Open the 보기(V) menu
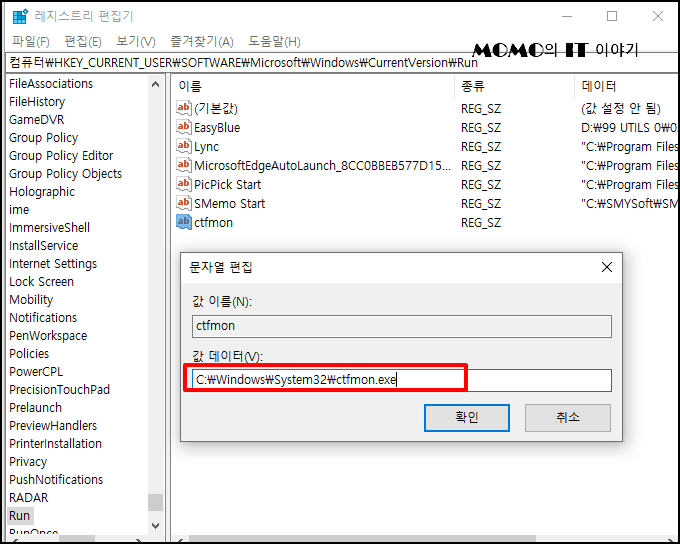680x544 pixels. point(136,42)
